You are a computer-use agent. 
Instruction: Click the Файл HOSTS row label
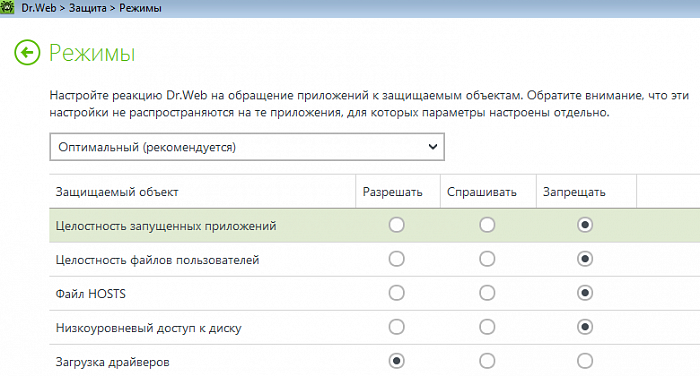point(91,294)
